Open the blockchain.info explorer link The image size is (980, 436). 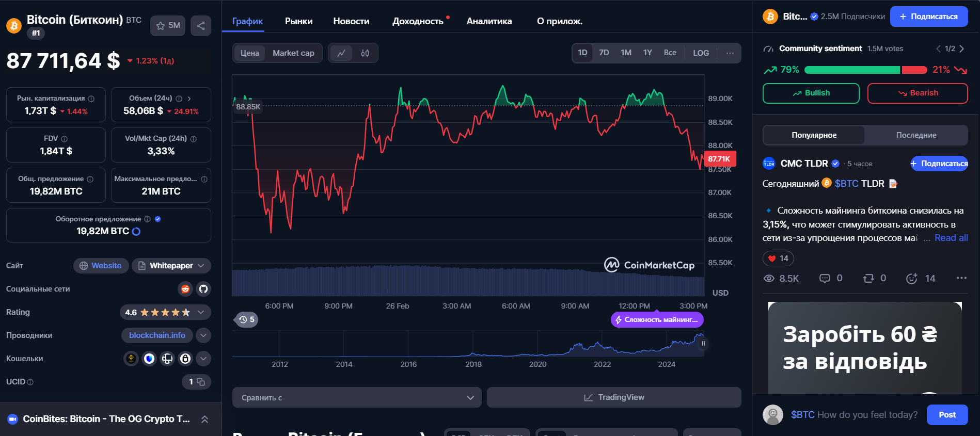pyautogui.click(x=157, y=335)
